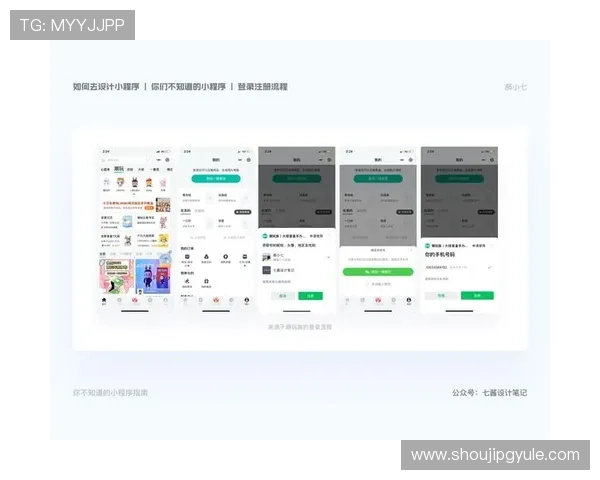
Task: Tap the fourth order status icon on the second phone
Action: point(245,257)
